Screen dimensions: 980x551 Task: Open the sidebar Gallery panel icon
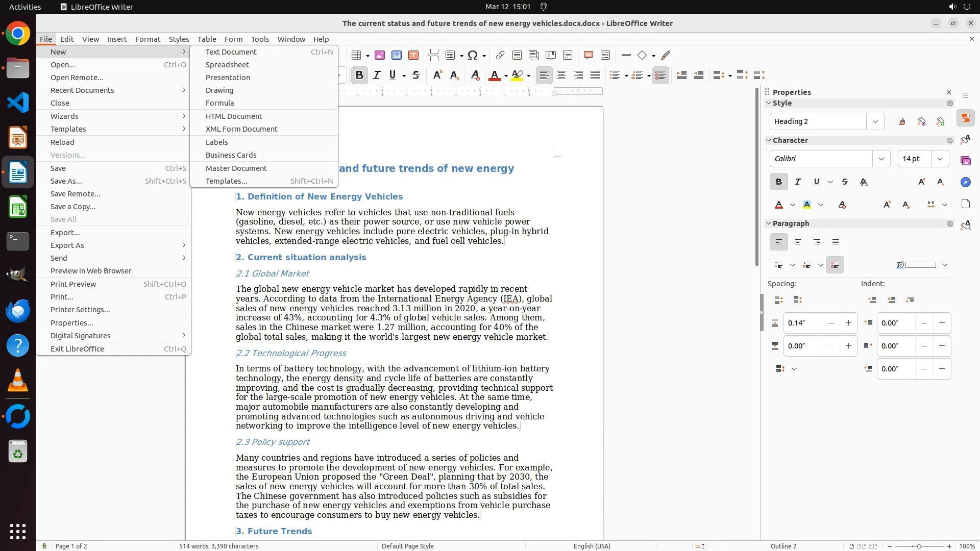point(965,161)
